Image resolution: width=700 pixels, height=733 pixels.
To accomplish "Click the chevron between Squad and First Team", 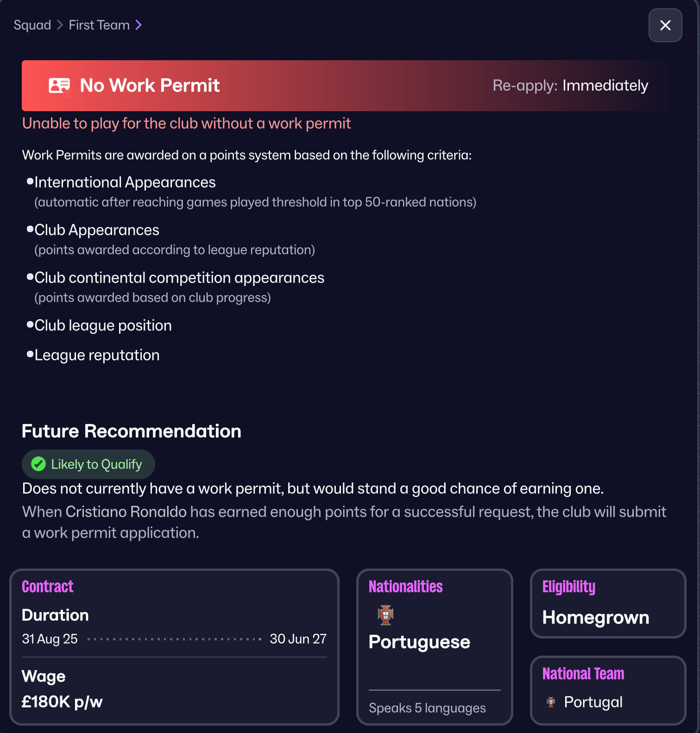I will click(x=60, y=25).
